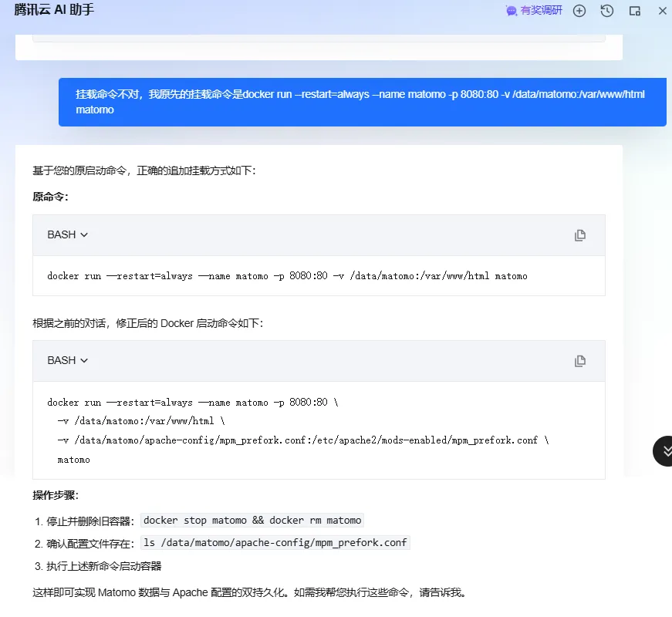Click the closing sentence about 双持久化

pyautogui.click(x=249, y=592)
